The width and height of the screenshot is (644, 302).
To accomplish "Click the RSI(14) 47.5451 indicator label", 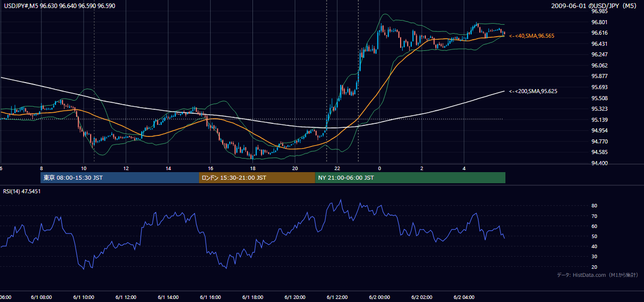I will tap(21, 191).
